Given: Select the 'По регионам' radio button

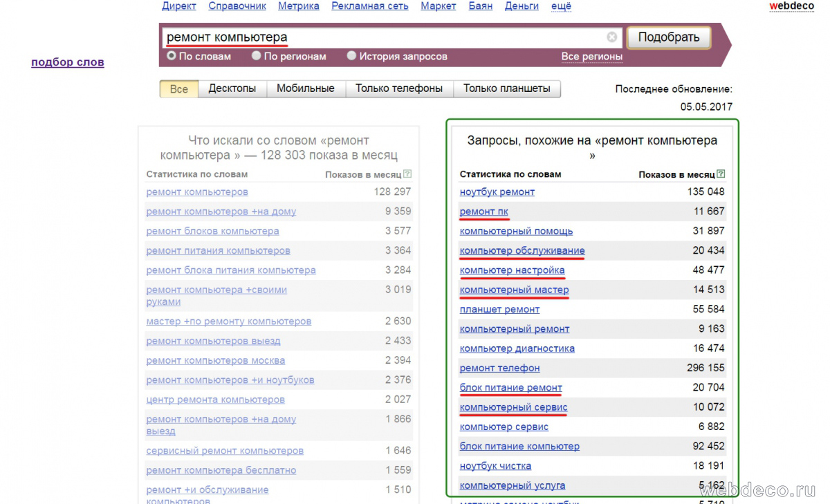Looking at the screenshot, I should pos(257,56).
